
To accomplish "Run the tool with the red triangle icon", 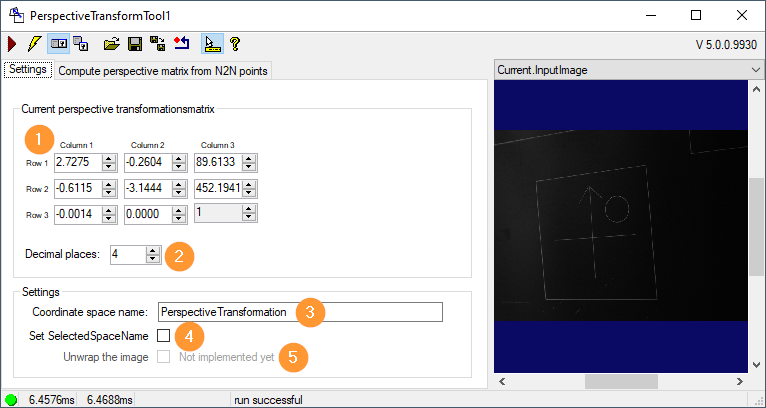I will click(12, 44).
